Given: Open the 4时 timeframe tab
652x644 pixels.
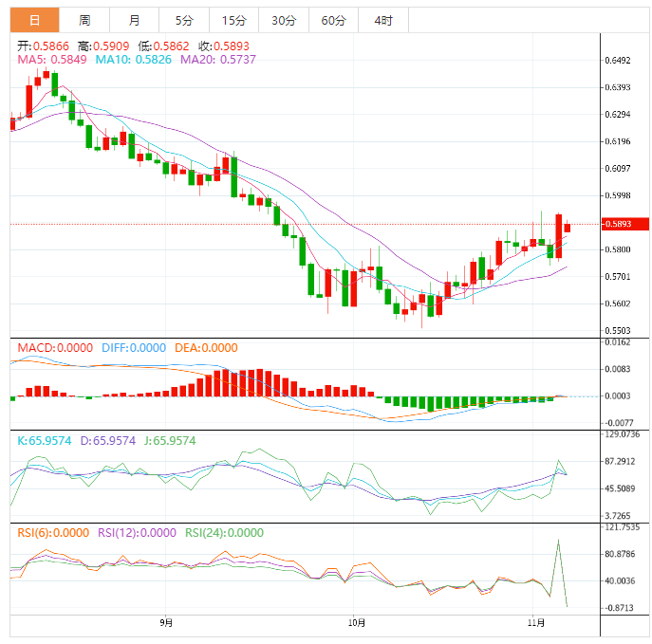Looking at the screenshot, I should pyautogui.click(x=383, y=20).
